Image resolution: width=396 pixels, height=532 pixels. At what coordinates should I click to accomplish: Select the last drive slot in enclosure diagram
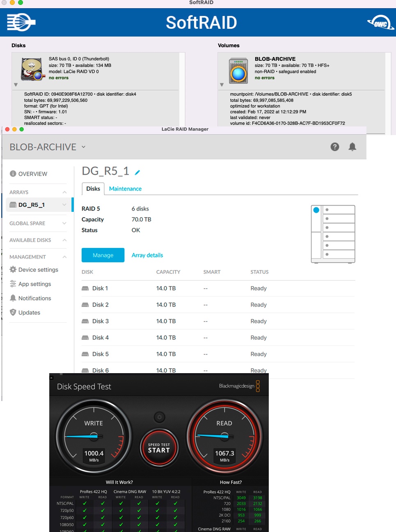[339, 255]
